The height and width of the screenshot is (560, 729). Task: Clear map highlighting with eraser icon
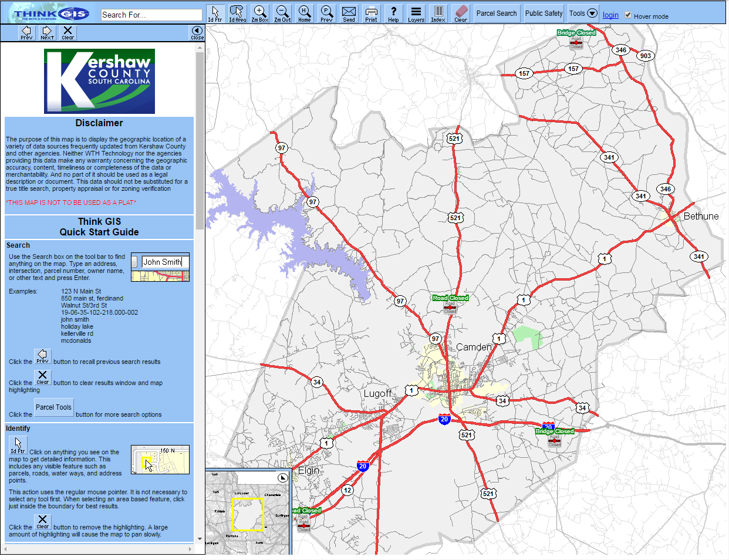click(460, 13)
